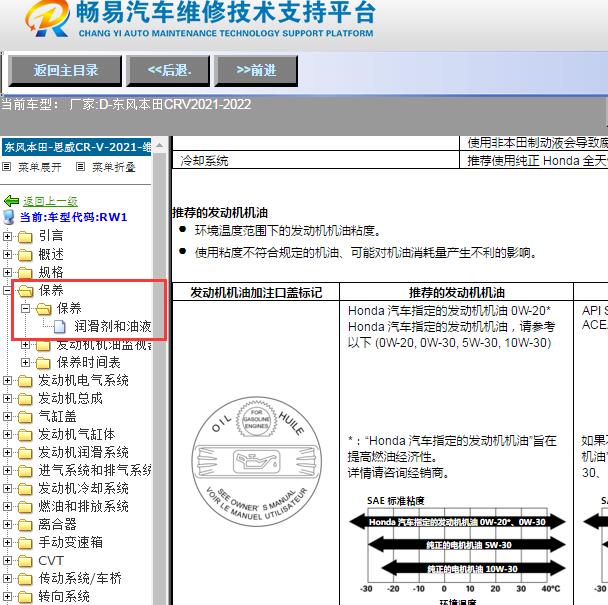Expand the 燃油和排放系统 node
Image resolution: width=608 pixels, height=605 pixels.
tap(7, 506)
